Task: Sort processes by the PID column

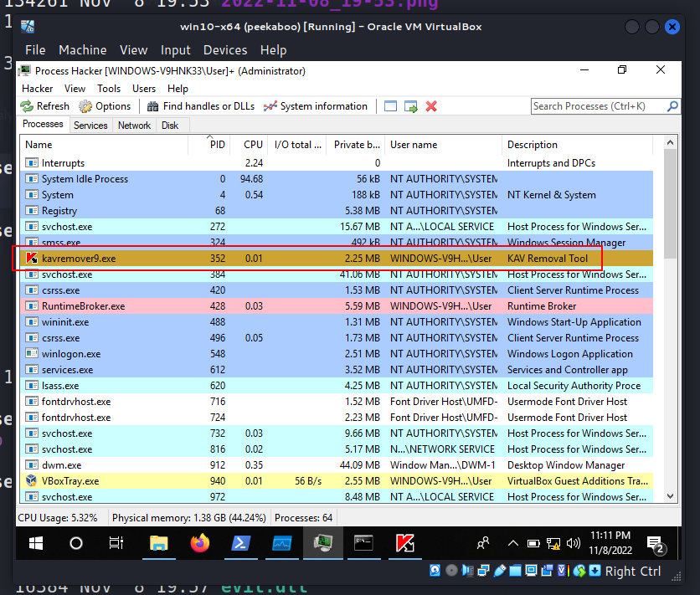Action: (x=218, y=145)
